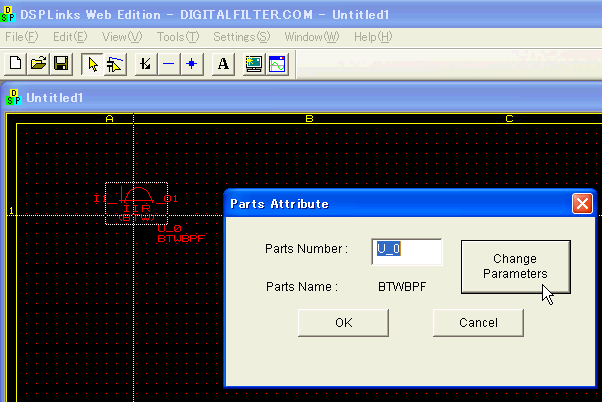Open the Settings(S) menu
This screenshot has height=402, width=602.
(241, 37)
